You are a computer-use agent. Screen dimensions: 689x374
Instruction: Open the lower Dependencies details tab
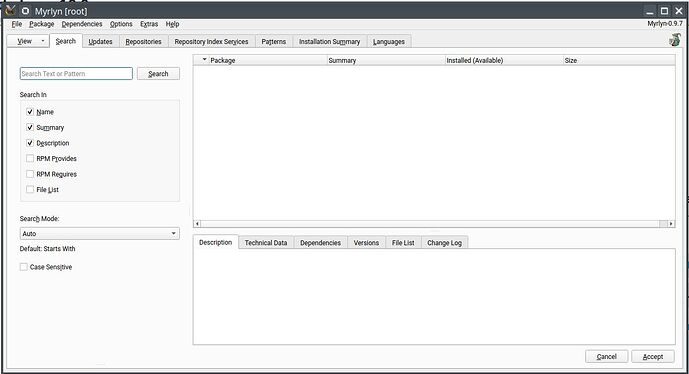(320, 243)
